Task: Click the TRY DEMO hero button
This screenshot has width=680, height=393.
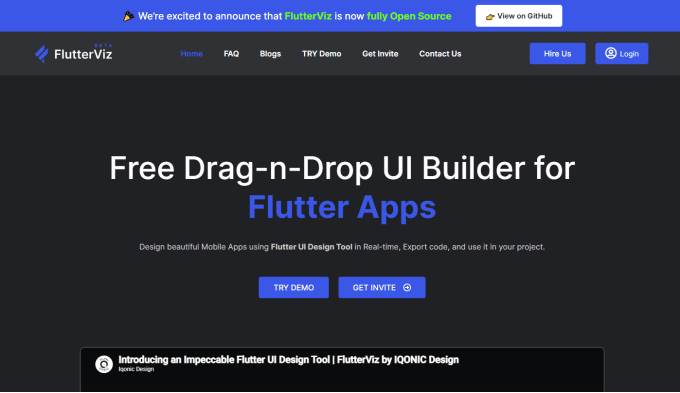Action: (x=294, y=287)
